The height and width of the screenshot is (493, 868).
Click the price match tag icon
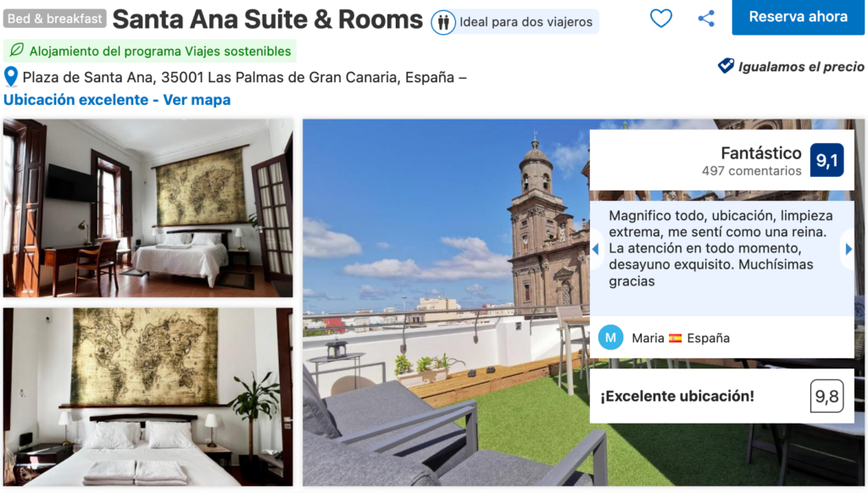726,66
